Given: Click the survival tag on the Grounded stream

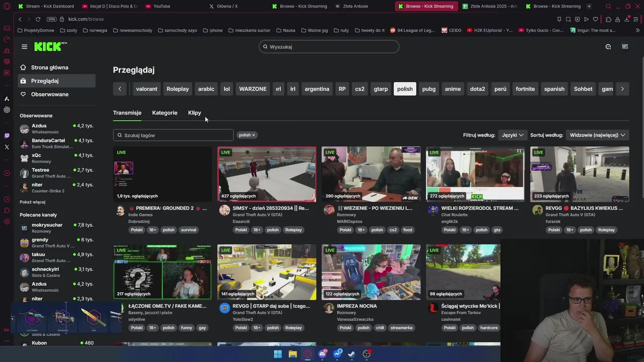Looking at the screenshot, I should click(x=189, y=230).
